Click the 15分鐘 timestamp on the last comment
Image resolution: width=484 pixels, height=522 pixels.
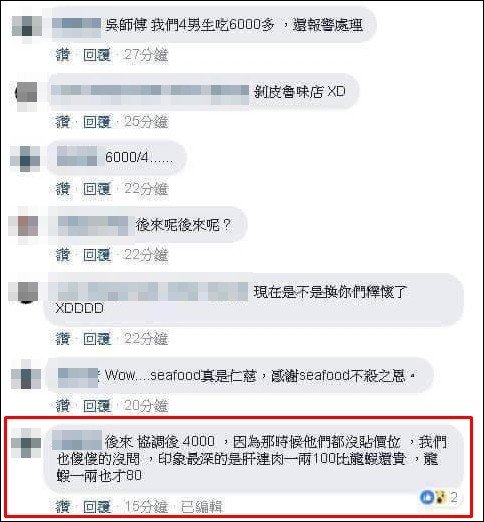coord(146,507)
